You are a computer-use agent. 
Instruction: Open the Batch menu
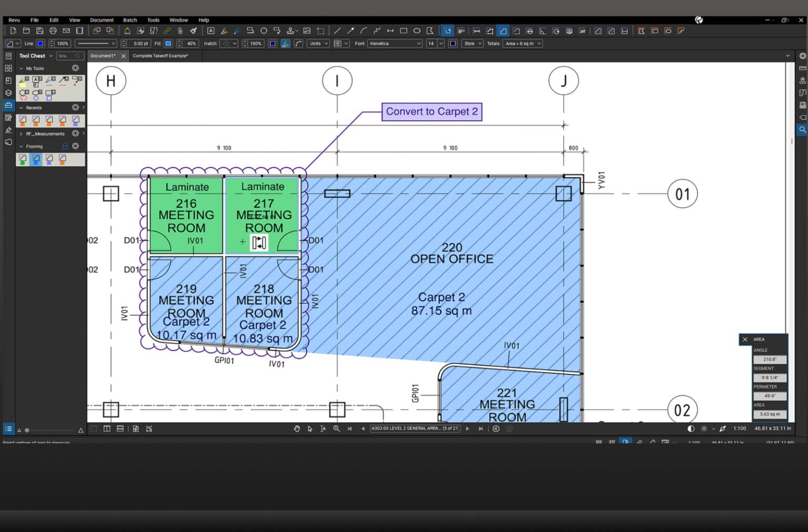coord(130,20)
